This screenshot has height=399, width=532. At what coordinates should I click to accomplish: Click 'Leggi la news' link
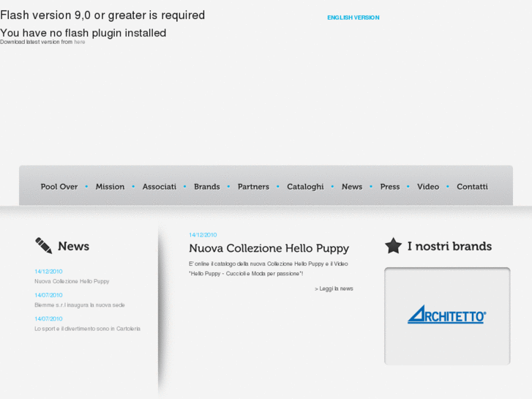[x=334, y=288]
